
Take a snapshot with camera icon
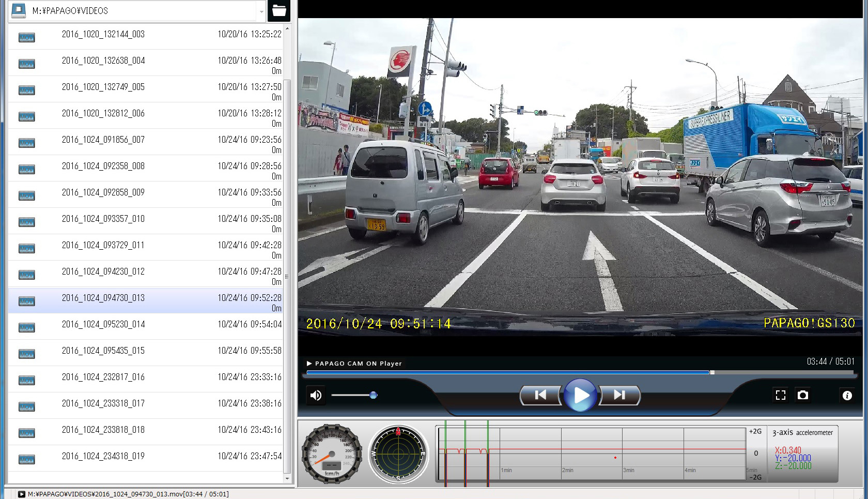802,396
